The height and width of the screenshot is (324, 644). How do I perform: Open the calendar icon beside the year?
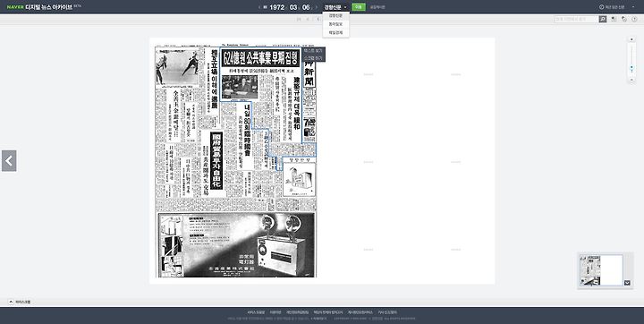coord(265,7)
